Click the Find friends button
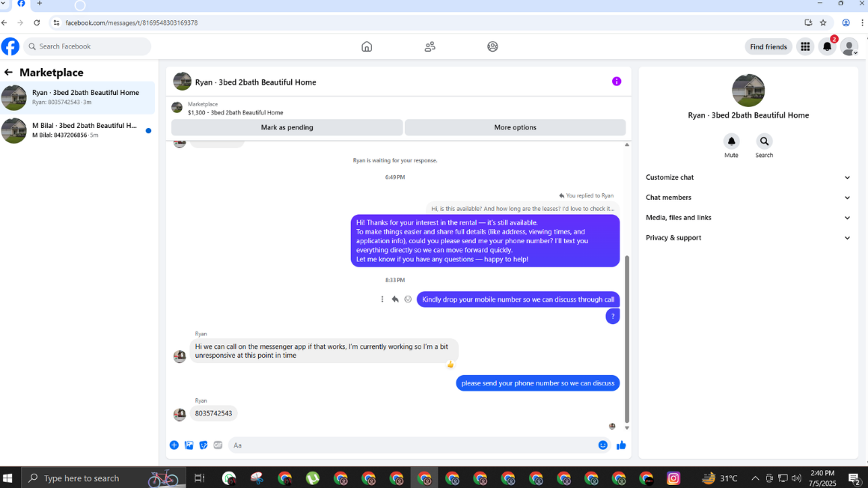Viewport: 868px width, 488px height. click(768, 46)
